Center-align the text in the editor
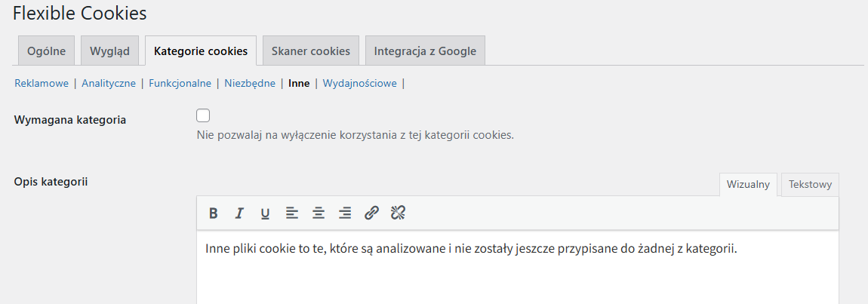Viewport: 868px width, 304px height. point(319,213)
